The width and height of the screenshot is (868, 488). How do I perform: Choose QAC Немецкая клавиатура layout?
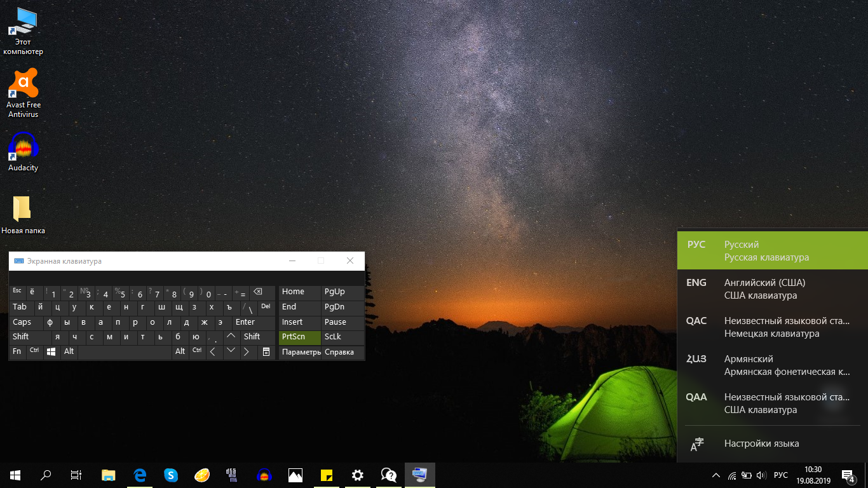tap(773, 327)
